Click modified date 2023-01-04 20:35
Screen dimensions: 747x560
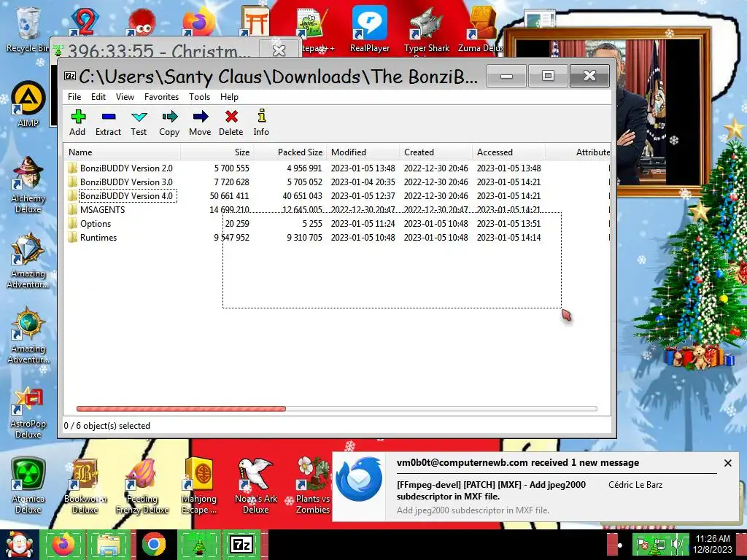tap(363, 182)
